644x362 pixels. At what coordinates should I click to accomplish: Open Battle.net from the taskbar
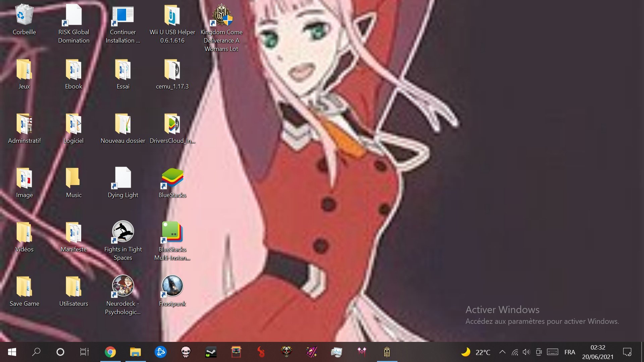coord(161,352)
